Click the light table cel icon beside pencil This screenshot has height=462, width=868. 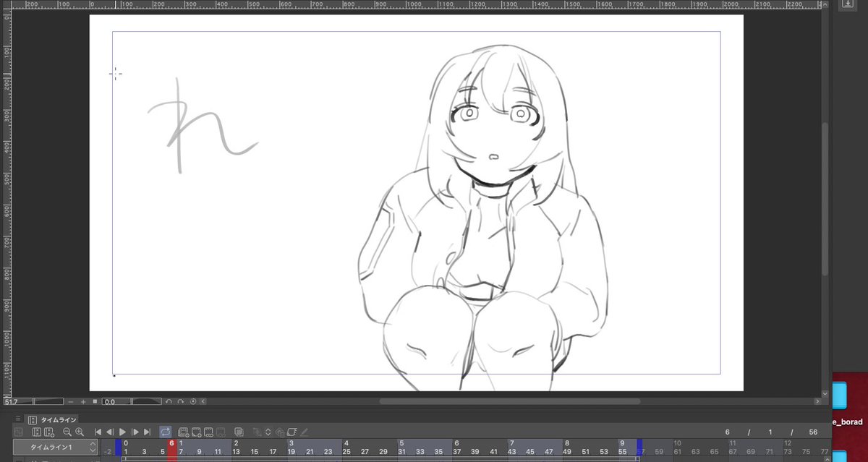[x=292, y=432]
